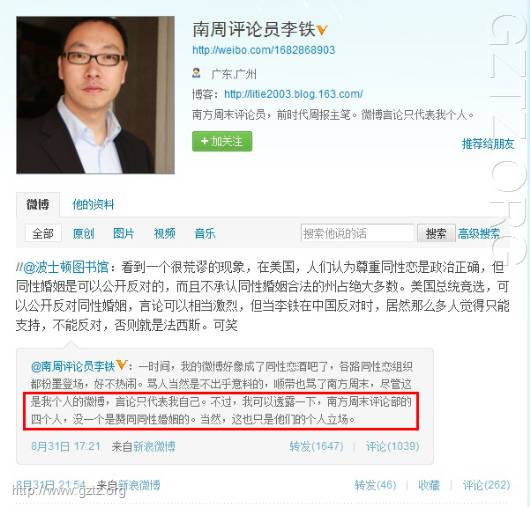Select the 音乐 filter
This screenshot has width=530, height=507.
[205, 234]
